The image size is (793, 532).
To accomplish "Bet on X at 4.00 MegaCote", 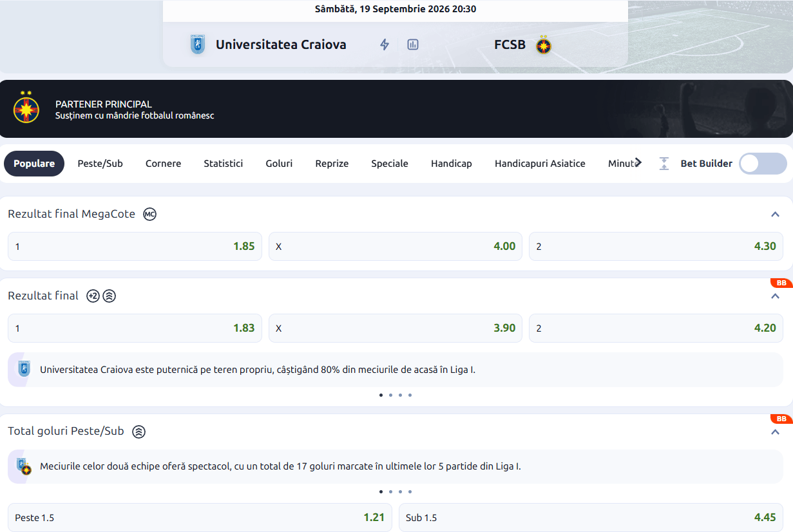I will pos(396,246).
